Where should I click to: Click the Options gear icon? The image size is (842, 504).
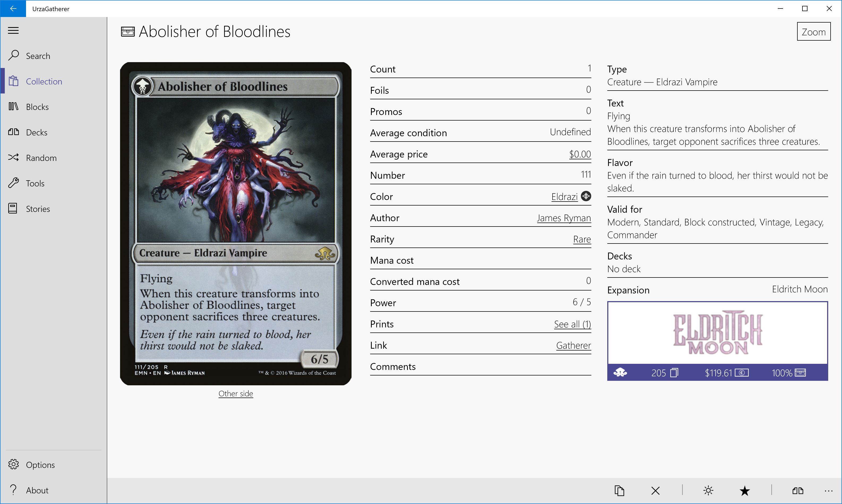(13, 464)
